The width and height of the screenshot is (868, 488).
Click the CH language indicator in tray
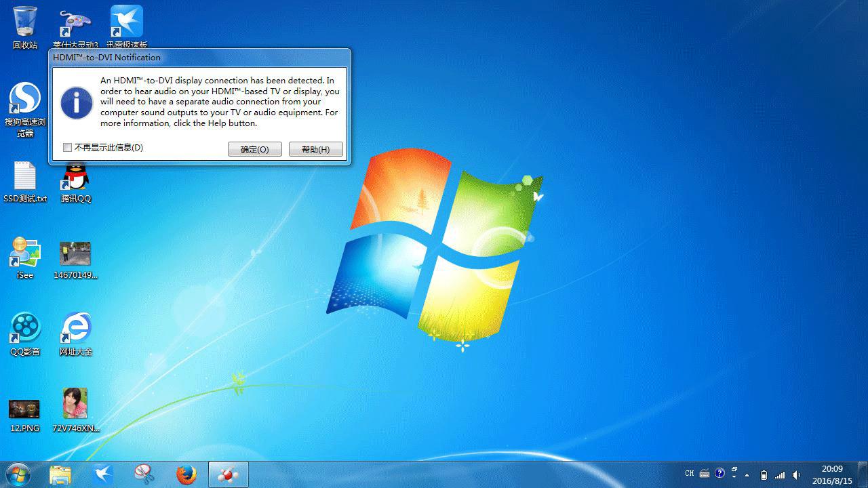click(690, 474)
